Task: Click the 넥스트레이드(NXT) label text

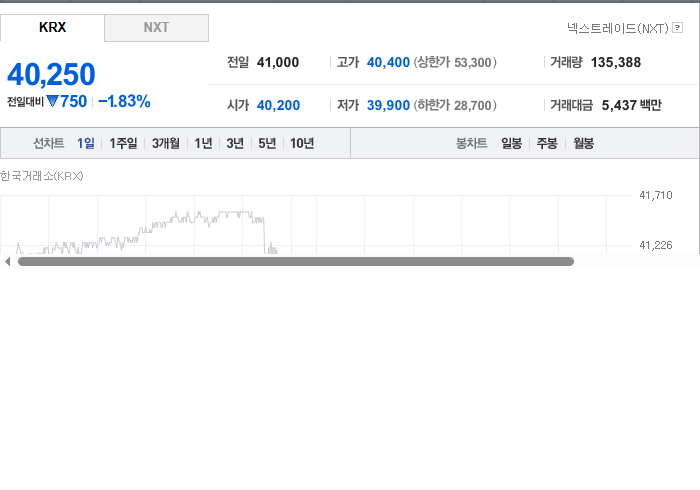Action: coord(617,28)
